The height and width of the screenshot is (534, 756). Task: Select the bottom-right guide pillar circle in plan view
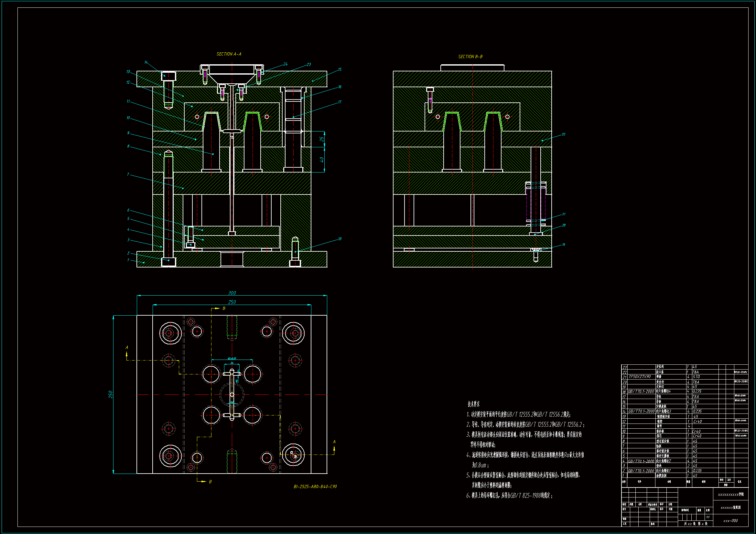293,455
